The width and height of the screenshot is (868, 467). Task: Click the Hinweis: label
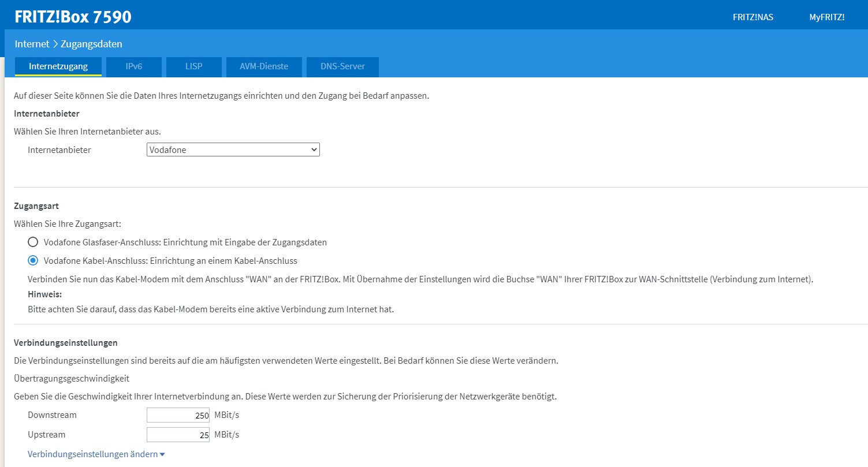pyautogui.click(x=45, y=294)
